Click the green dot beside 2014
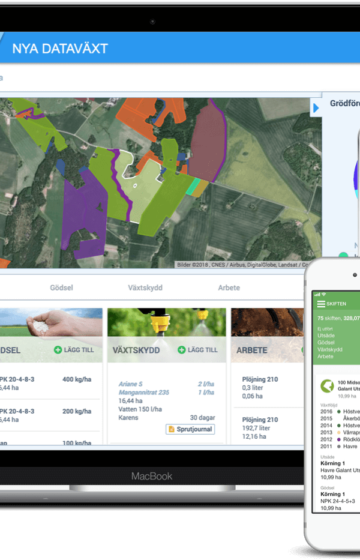This screenshot has width=360, height=560. (339, 426)
